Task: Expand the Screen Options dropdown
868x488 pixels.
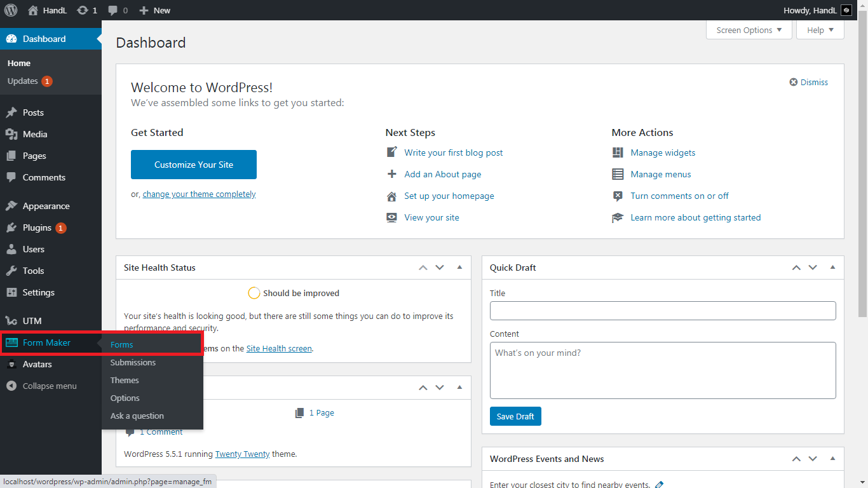Action: click(x=749, y=30)
